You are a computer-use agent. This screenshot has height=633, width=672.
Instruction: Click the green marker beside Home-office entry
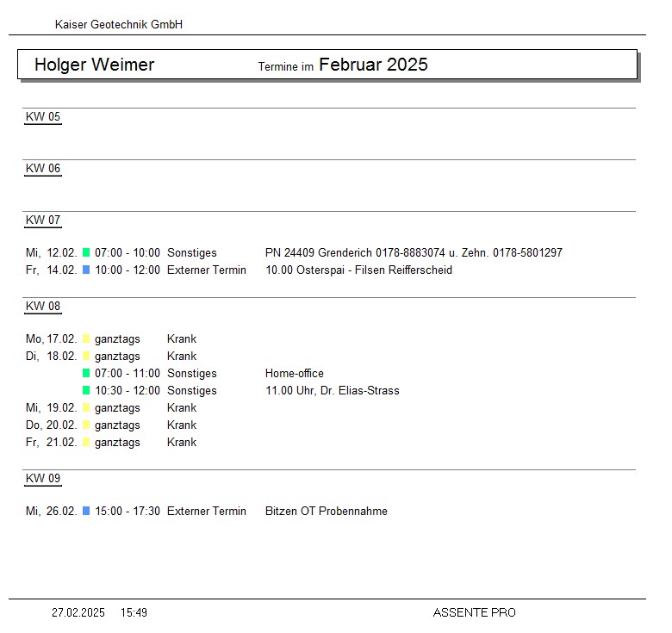86,374
